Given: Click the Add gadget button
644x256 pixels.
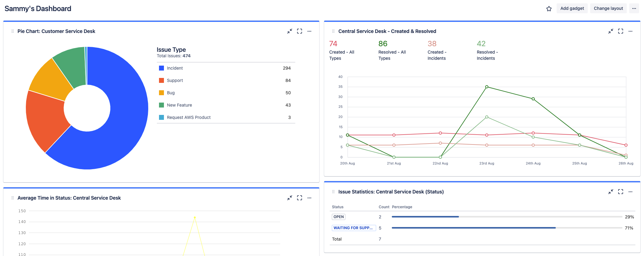Looking at the screenshot, I should [572, 9].
